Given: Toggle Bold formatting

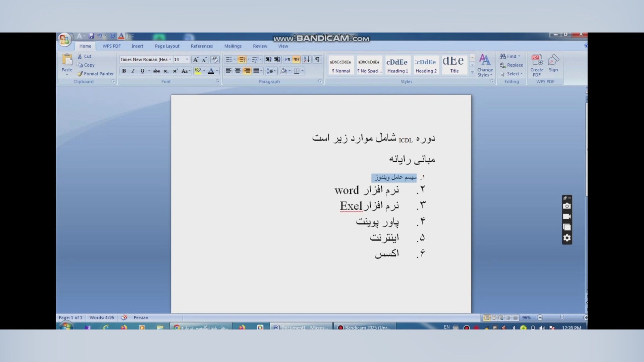Looking at the screenshot, I should 124,71.
